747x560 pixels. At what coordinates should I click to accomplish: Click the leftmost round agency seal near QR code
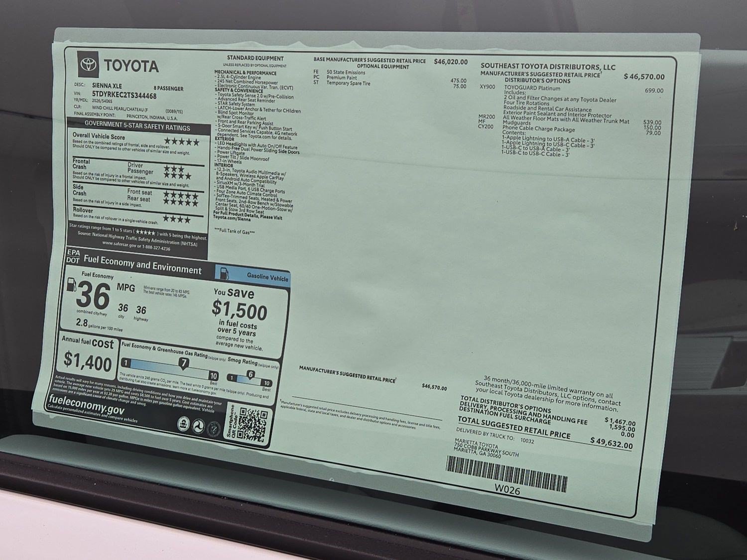click(x=183, y=424)
